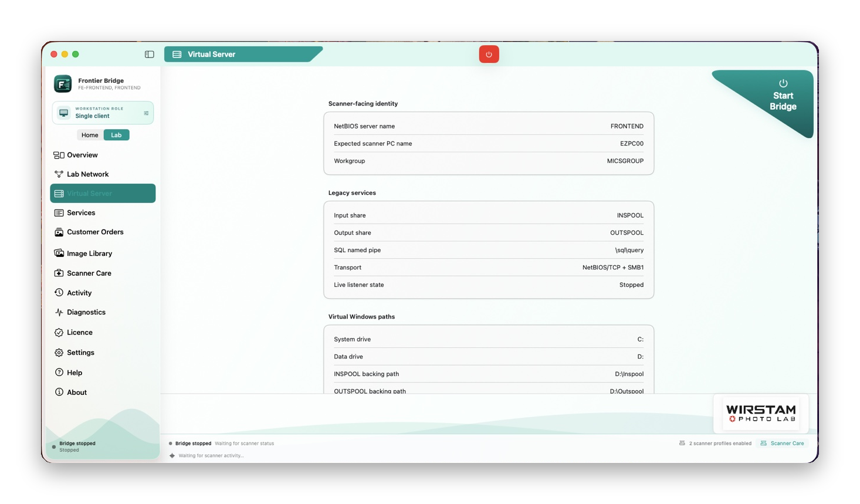Click the Settings gear icon

(59, 353)
